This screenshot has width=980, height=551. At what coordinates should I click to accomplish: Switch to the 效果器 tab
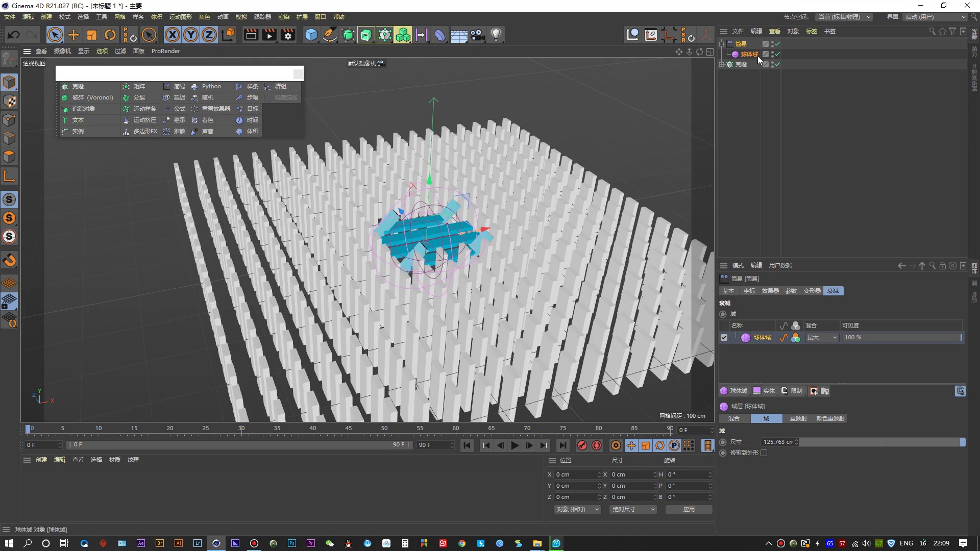tap(770, 291)
